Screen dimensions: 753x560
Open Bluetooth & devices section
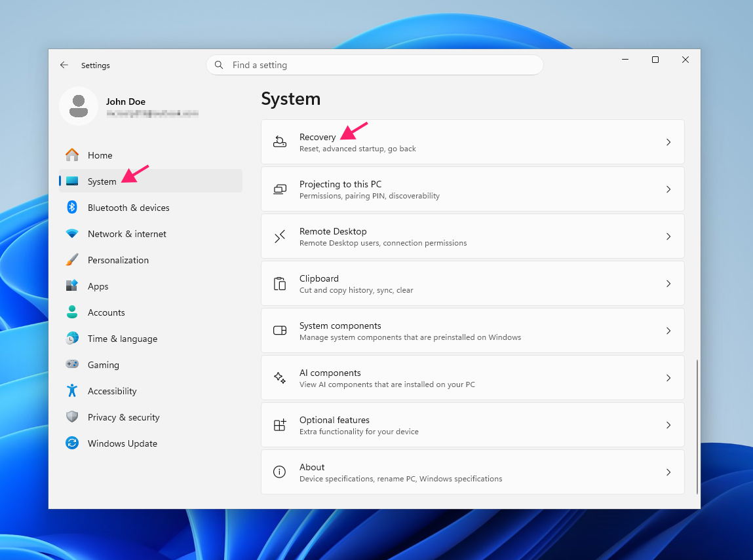click(151, 208)
